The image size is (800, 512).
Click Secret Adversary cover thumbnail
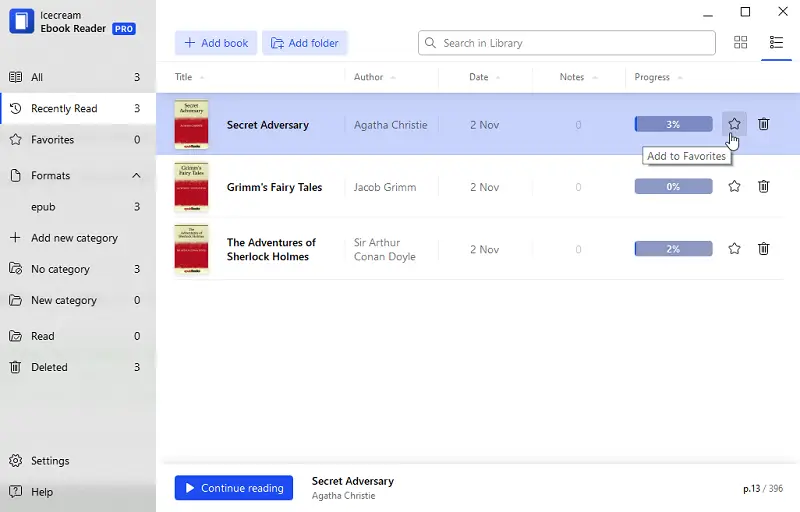click(x=191, y=124)
